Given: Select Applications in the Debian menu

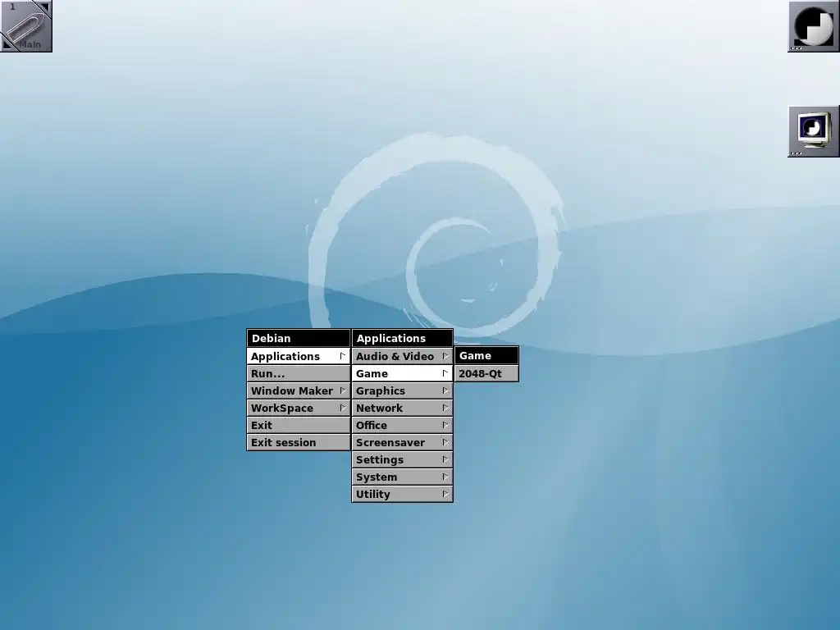Looking at the screenshot, I should pyautogui.click(x=299, y=356).
